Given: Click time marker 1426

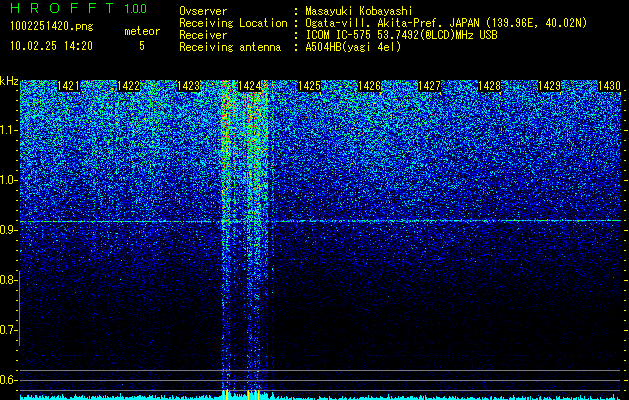Looking at the screenshot, I should pyautogui.click(x=369, y=86).
